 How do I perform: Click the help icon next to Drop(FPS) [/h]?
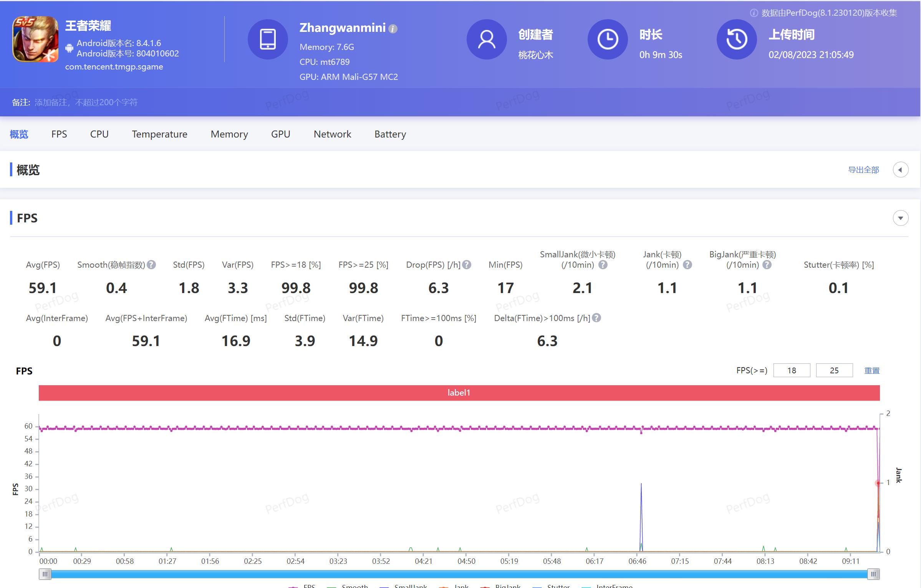tap(467, 265)
